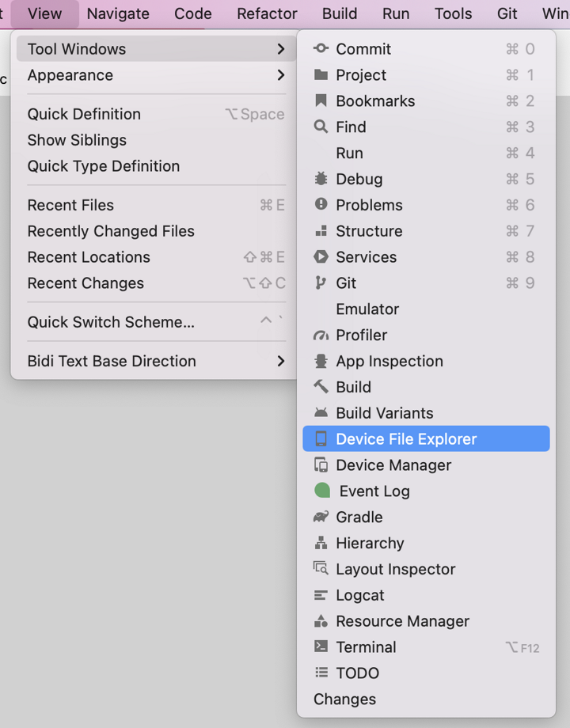Click the Git branch icon
This screenshot has height=728, width=570.
click(321, 283)
